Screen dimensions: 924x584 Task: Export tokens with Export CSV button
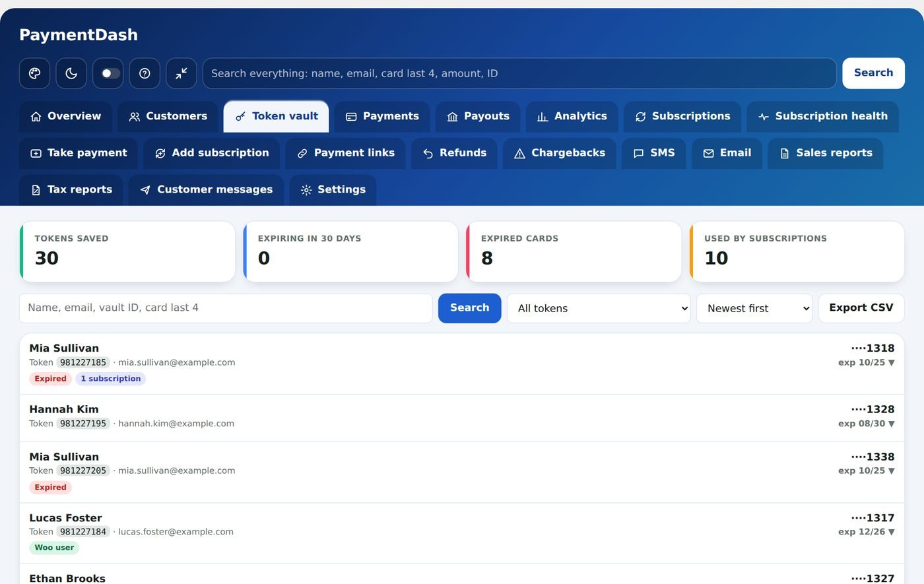point(861,308)
